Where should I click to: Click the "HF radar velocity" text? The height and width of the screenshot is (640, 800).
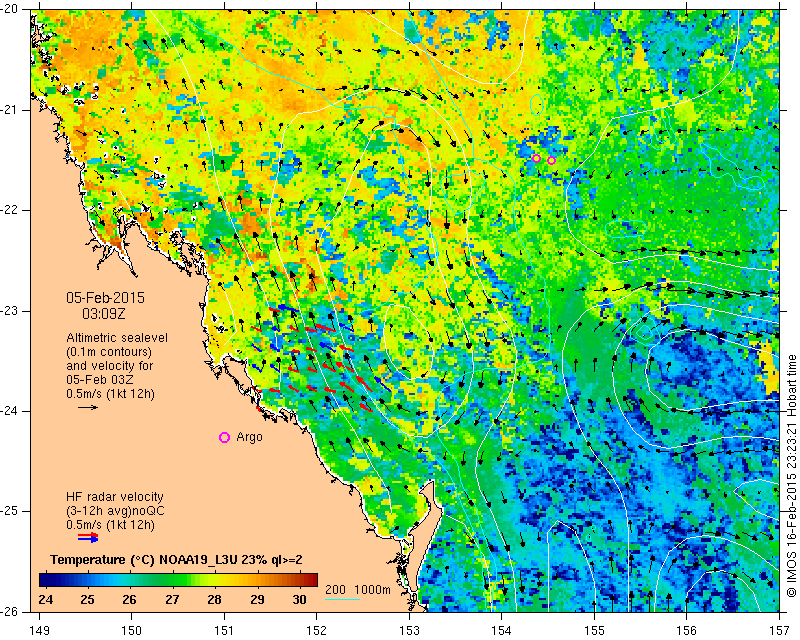click(115, 497)
